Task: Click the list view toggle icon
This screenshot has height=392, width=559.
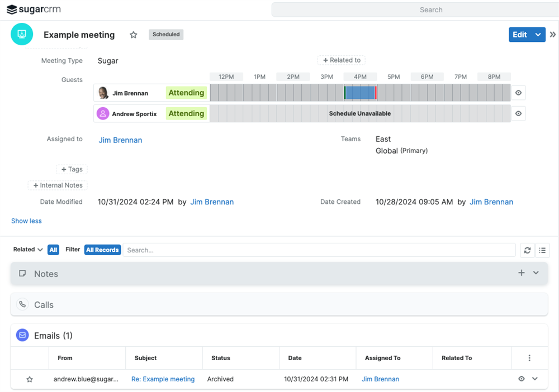Action: (542, 250)
